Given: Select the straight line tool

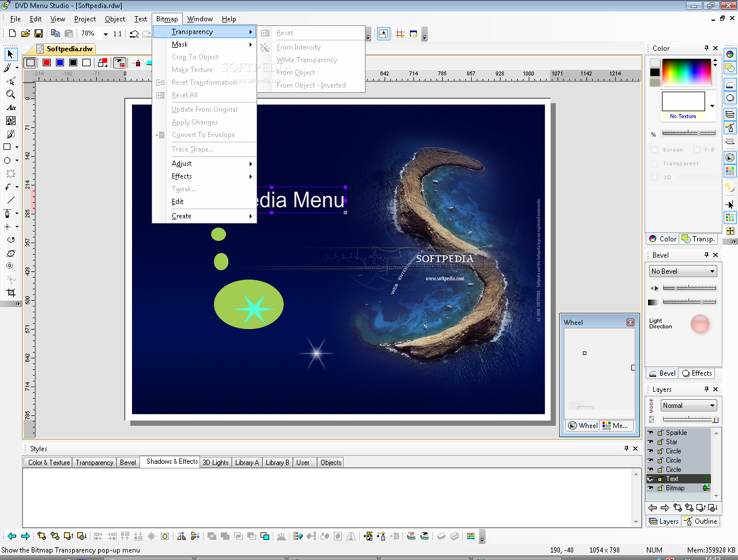Looking at the screenshot, I should [x=10, y=200].
